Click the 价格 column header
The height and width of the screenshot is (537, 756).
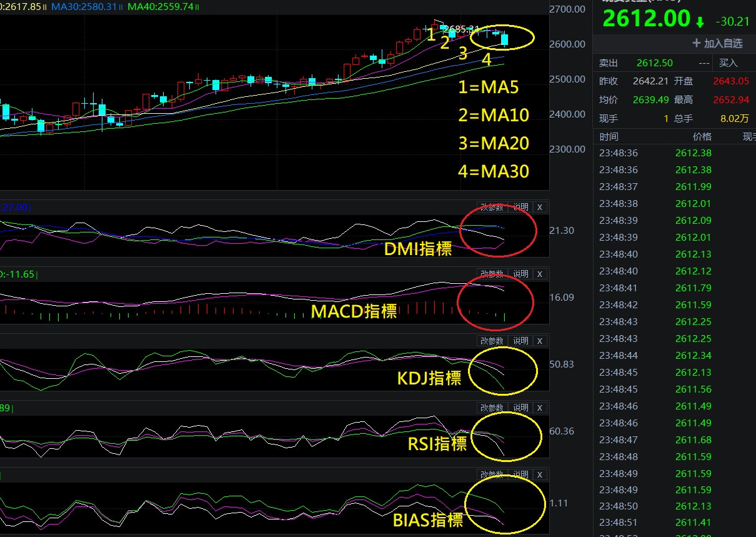coord(702,136)
